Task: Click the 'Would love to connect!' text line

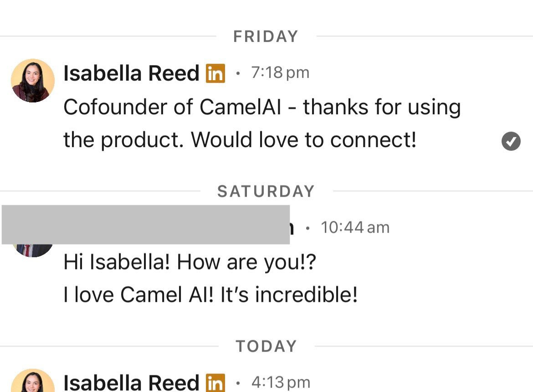Action: (240, 140)
